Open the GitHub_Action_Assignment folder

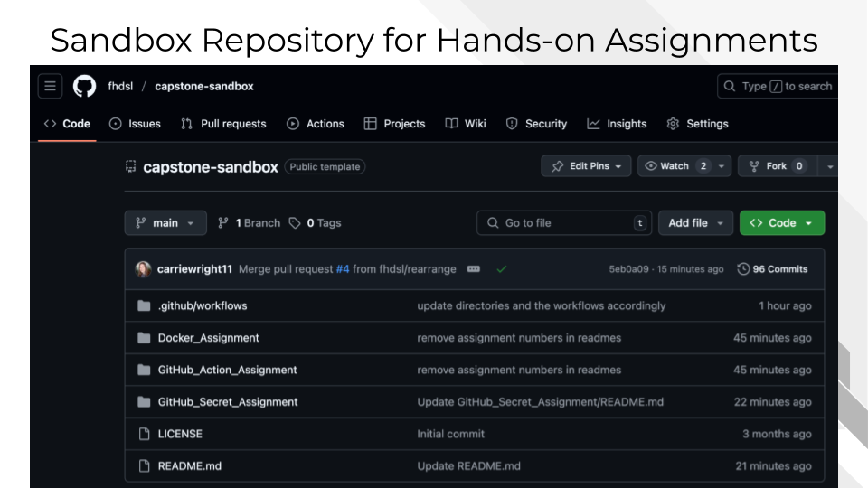pyautogui.click(x=228, y=371)
